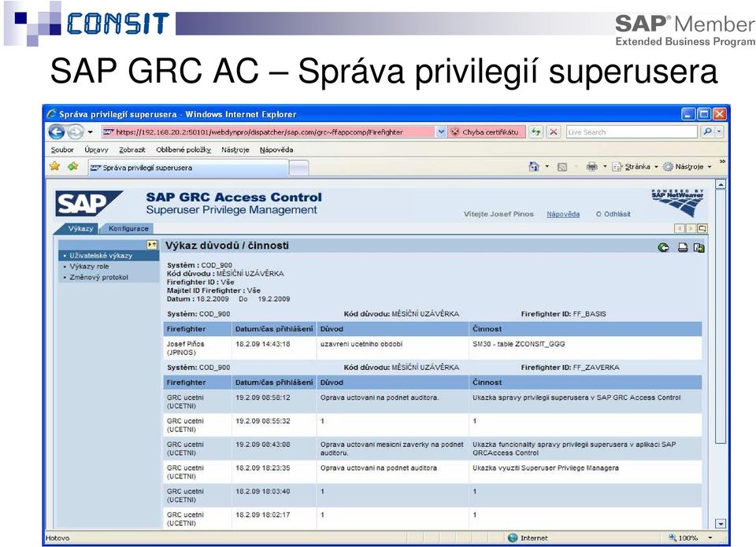Click the green Back arrow report icon
The image size is (756, 547).
[x=663, y=248]
